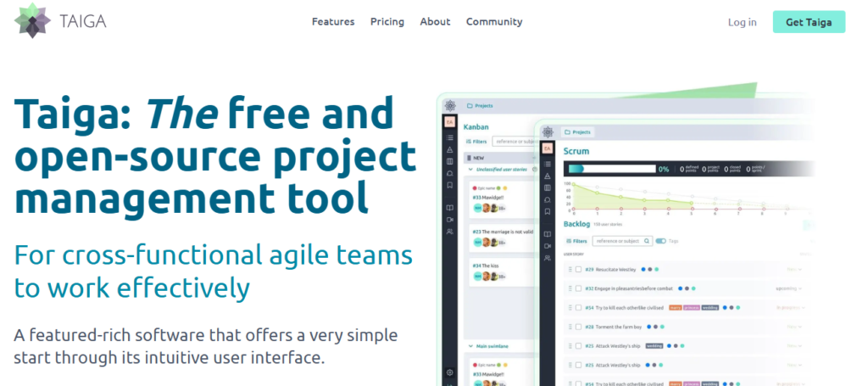Collapse the Main swimlane chevron
This screenshot has height=386, width=868.
click(x=471, y=346)
